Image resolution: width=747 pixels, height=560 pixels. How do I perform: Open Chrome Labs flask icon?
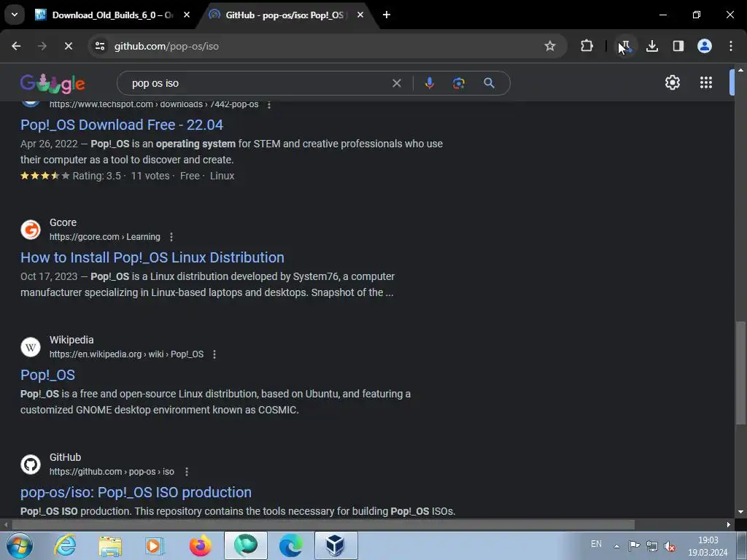coord(624,46)
